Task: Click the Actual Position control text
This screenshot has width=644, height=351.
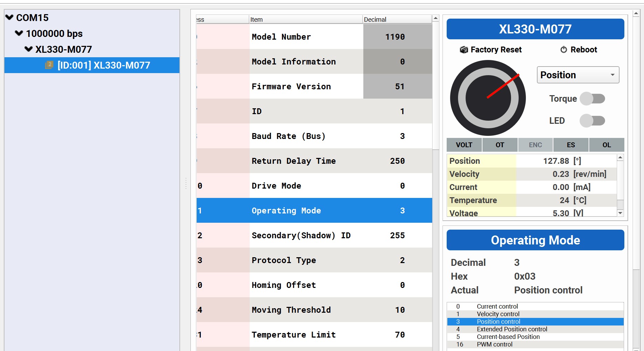Action: 548,290
